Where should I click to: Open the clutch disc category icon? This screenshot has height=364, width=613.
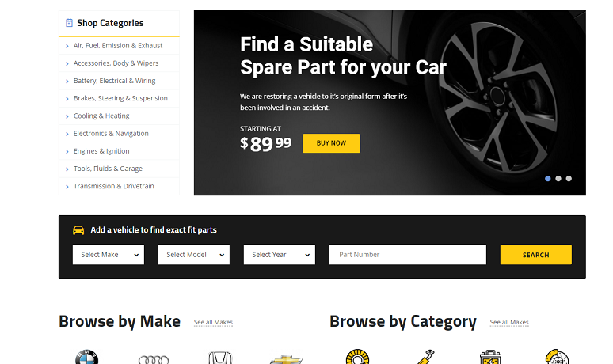357,357
